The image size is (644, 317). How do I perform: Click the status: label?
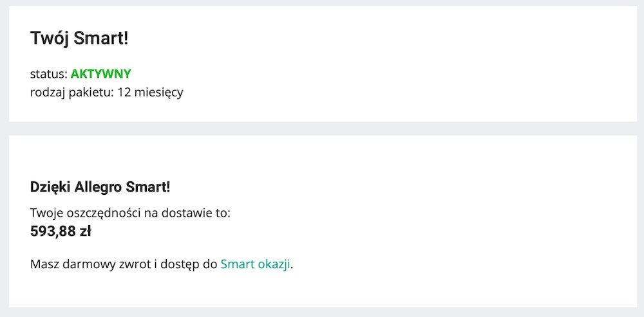coord(49,74)
